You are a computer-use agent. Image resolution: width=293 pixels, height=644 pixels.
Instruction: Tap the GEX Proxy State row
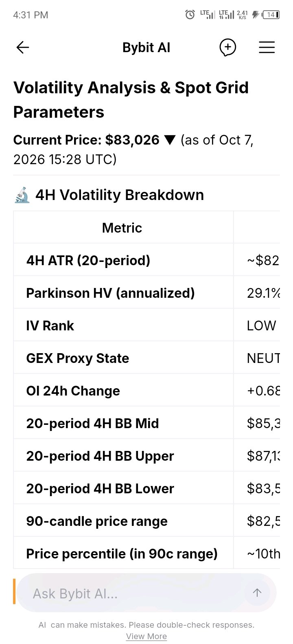click(x=146, y=358)
